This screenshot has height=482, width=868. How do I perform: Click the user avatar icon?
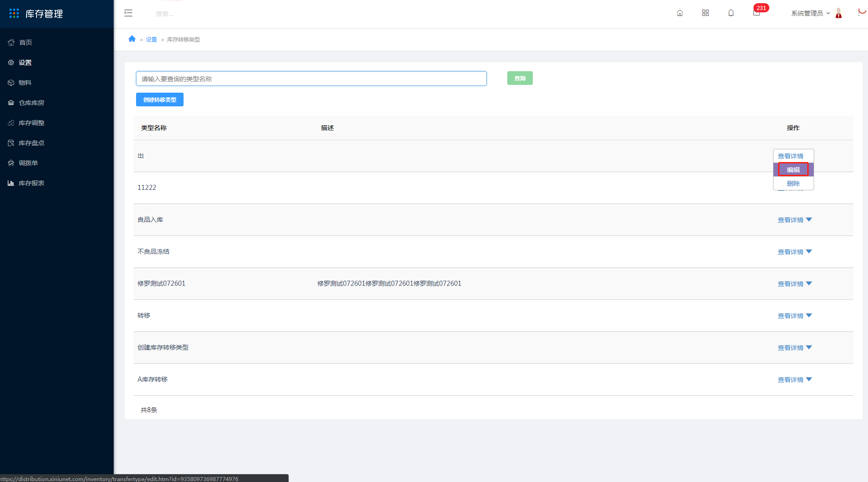click(839, 13)
